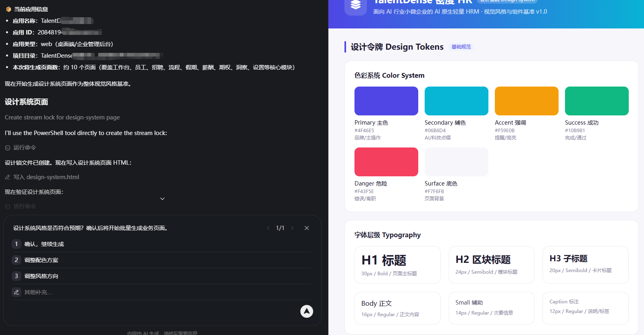Click the Accent 强调 orange swatch

click(x=527, y=101)
